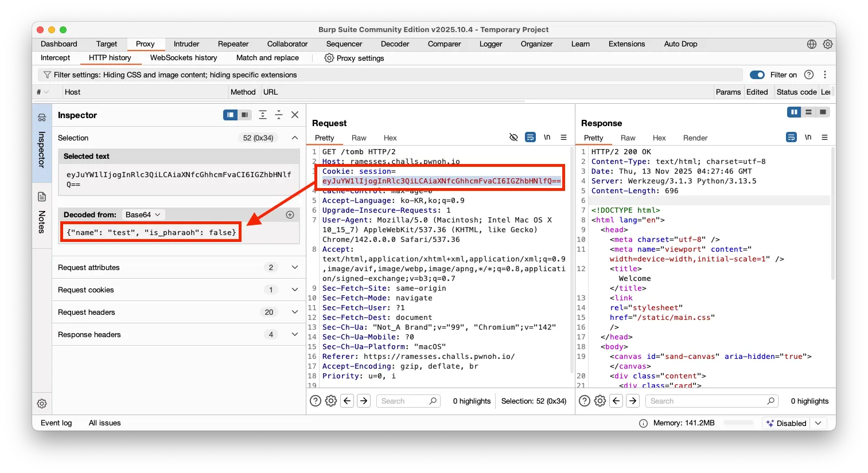
Task: Expand Request cookies section
Action: (x=295, y=290)
